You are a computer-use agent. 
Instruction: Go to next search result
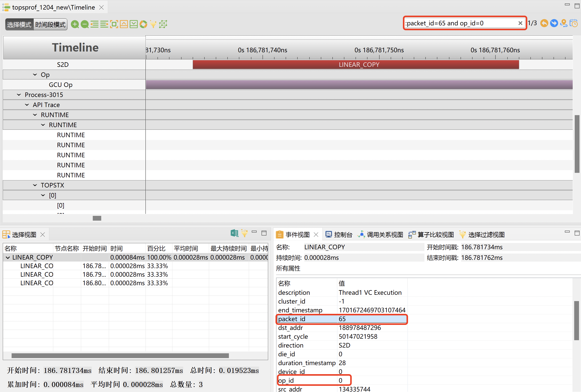point(554,23)
